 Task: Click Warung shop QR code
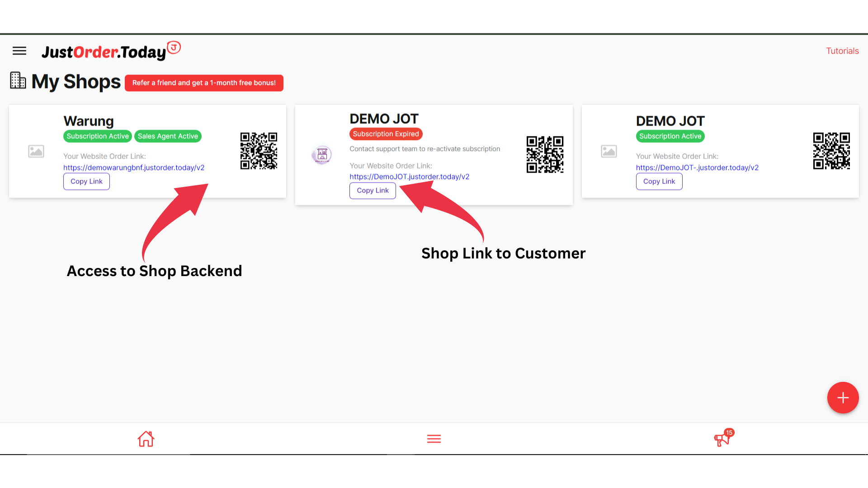[x=259, y=151]
